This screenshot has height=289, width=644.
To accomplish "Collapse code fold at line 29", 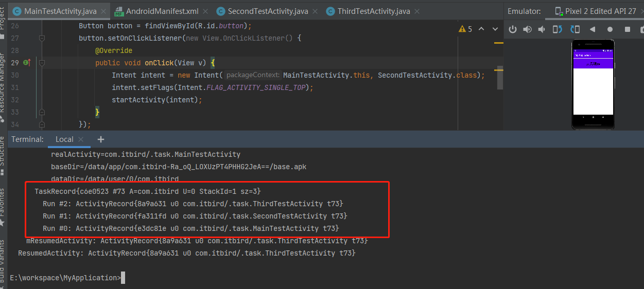I will click(42, 63).
